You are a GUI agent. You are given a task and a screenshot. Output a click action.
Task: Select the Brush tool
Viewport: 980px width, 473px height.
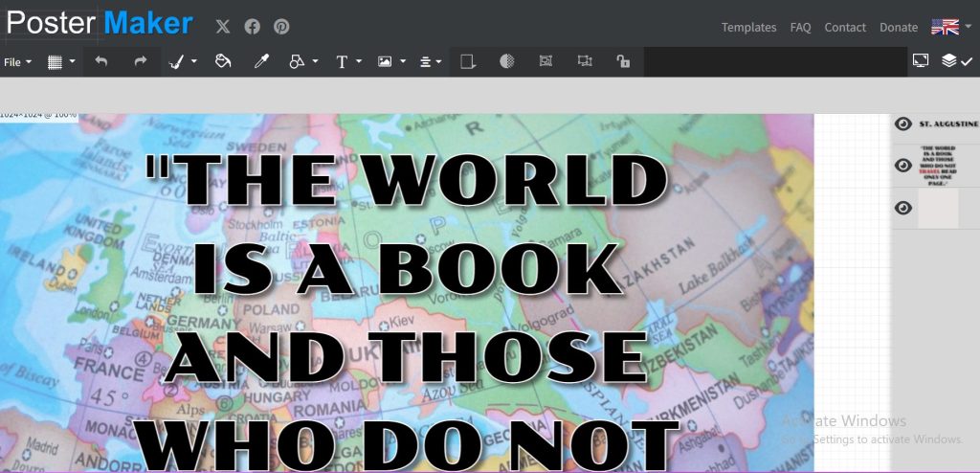(177, 61)
